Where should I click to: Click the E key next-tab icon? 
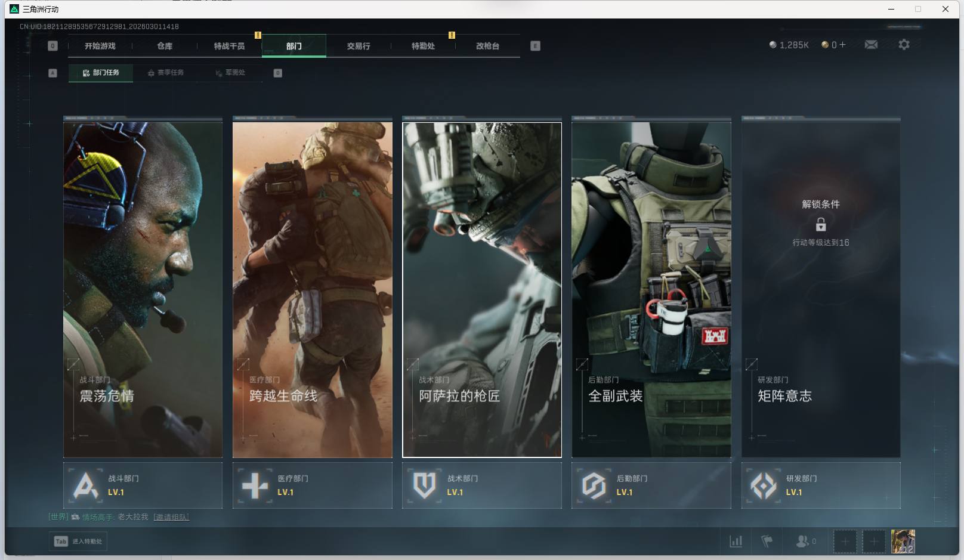click(535, 46)
